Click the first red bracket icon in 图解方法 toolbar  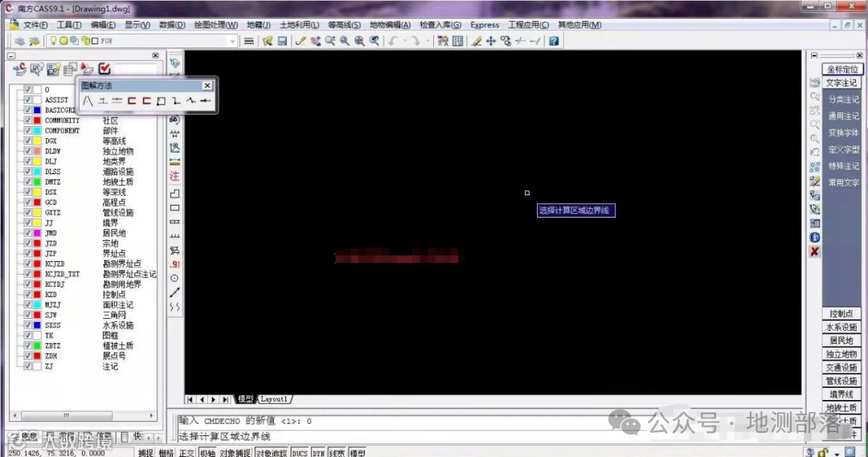click(x=132, y=100)
